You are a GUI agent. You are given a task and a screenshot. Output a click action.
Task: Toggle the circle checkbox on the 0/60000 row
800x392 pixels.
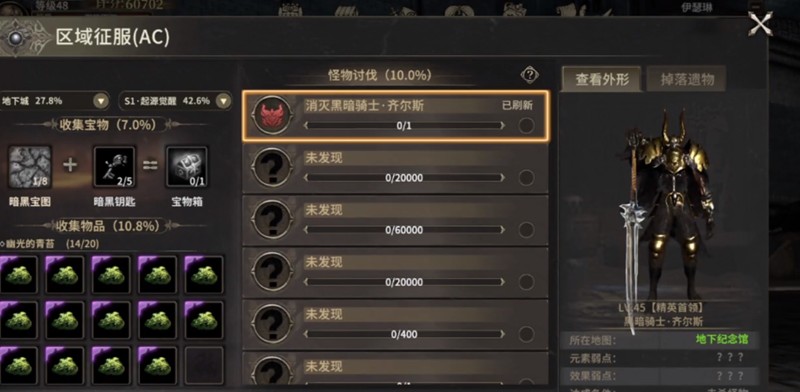(526, 230)
